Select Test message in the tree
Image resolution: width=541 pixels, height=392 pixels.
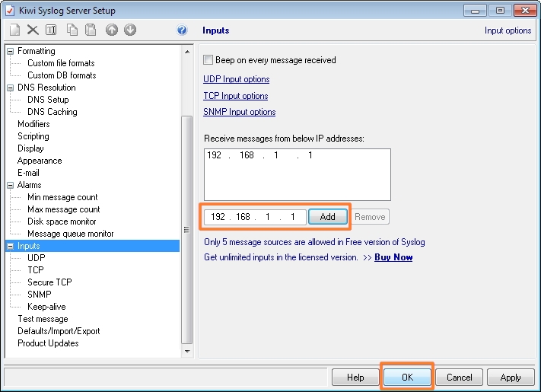[x=43, y=319]
